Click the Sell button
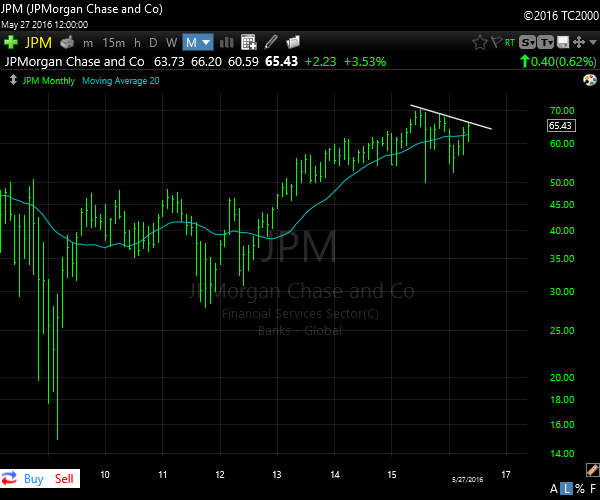 click(x=64, y=479)
